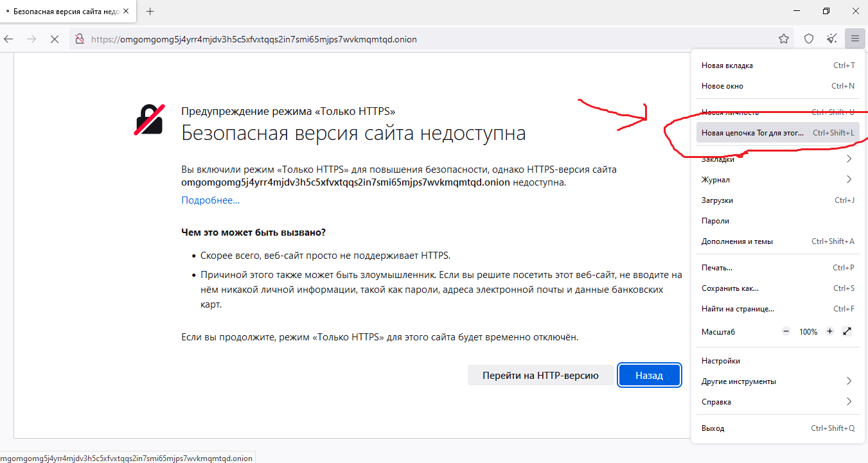Reset zoom by clicking 100%

click(808, 332)
